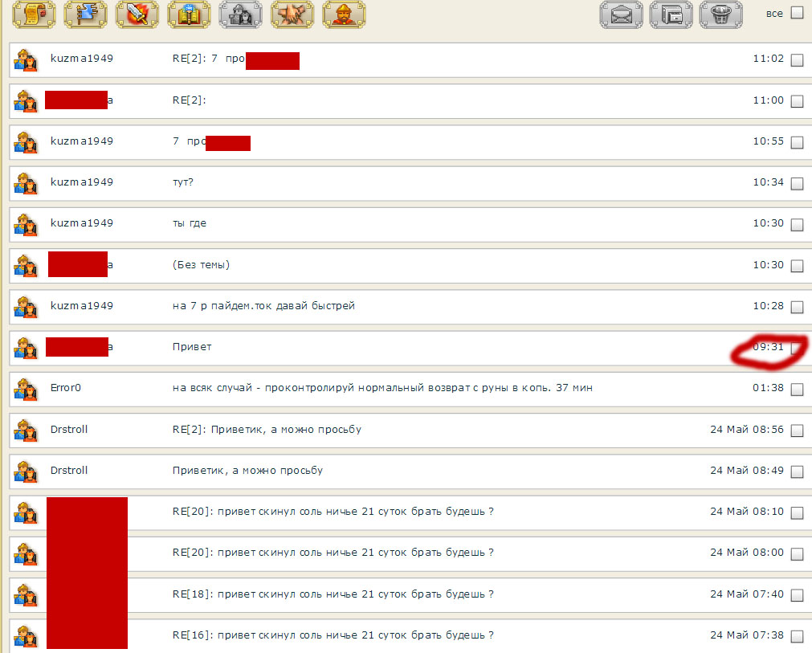Mark the checkbox of the 24 Май 08:56 message
This screenshot has width=812, height=653.
tap(797, 431)
